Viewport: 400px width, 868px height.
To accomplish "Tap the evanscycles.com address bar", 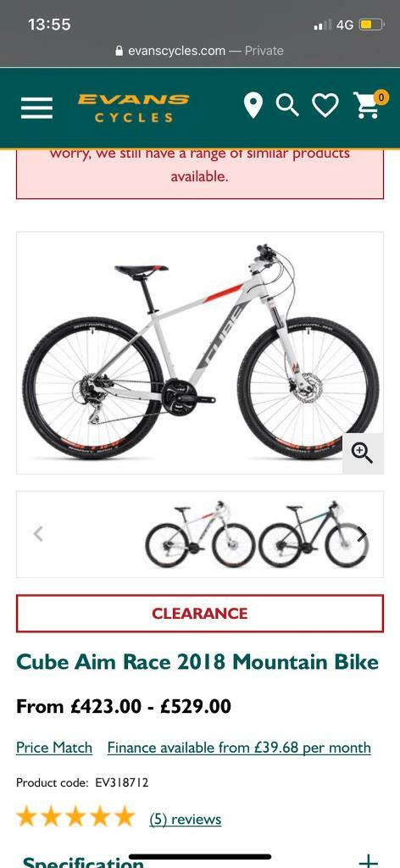I will 200,50.
